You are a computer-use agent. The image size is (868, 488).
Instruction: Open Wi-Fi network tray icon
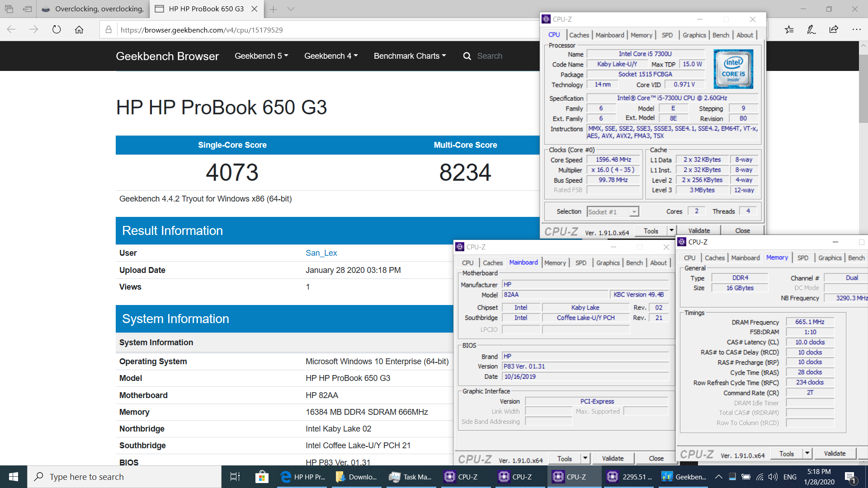pyautogui.click(x=759, y=477)
